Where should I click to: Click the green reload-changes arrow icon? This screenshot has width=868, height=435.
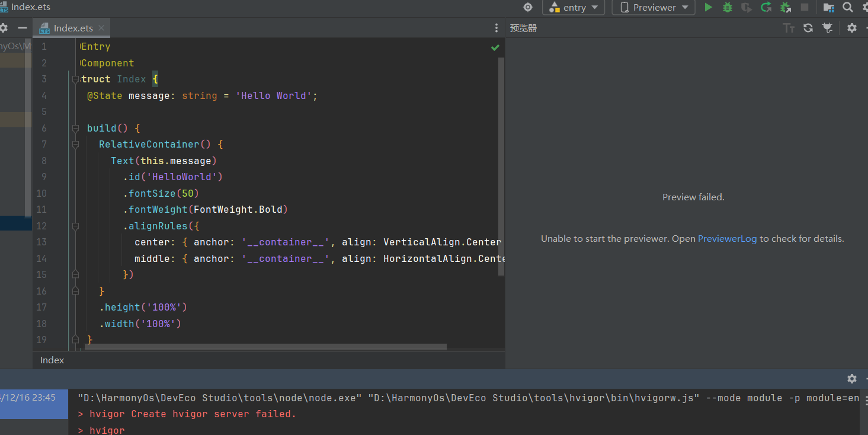coord(766,7)
